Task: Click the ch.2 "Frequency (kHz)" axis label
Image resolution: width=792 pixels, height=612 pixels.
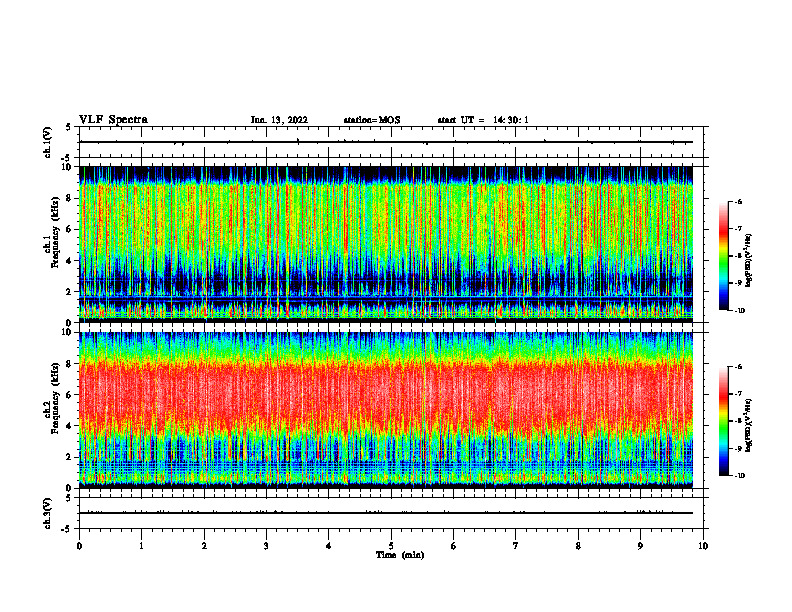Action: 56,398
